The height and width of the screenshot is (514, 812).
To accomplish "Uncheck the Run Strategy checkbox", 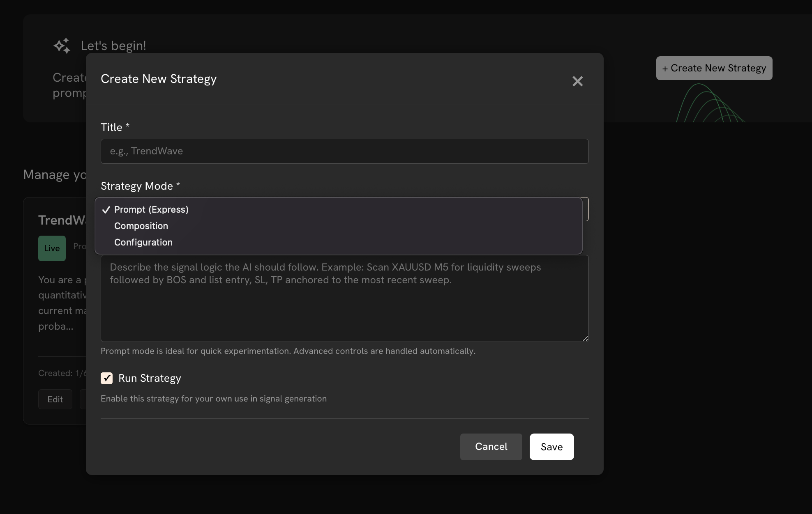I will (x=106, y=378).
